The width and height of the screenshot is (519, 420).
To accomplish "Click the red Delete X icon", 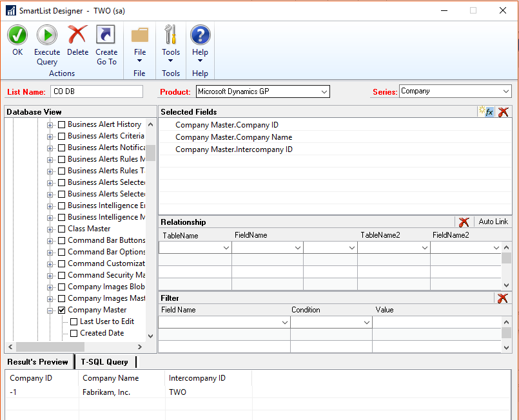I will pyautogui.click(x=77, y=35).
